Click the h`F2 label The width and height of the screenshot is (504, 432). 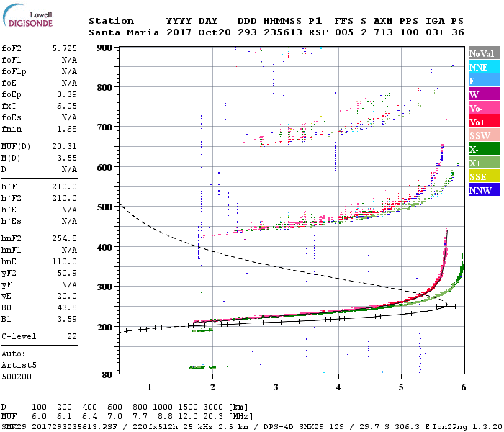[12, 198]
